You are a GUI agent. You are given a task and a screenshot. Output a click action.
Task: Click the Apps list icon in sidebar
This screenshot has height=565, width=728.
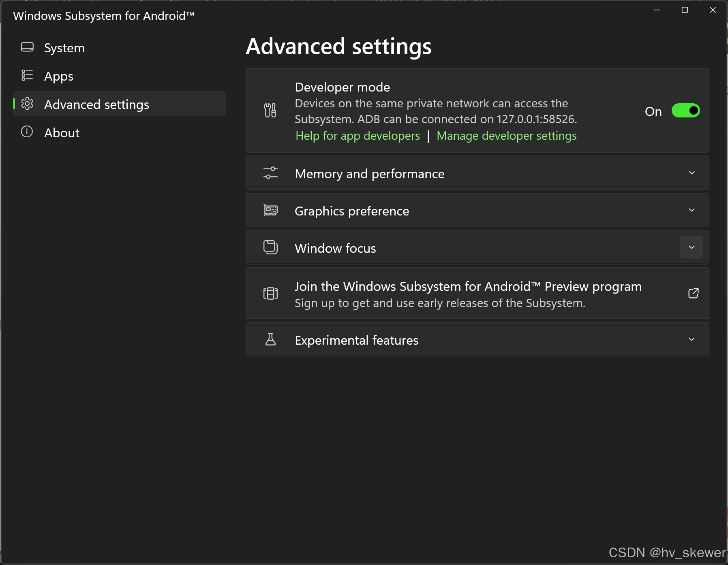pos(27,75)
